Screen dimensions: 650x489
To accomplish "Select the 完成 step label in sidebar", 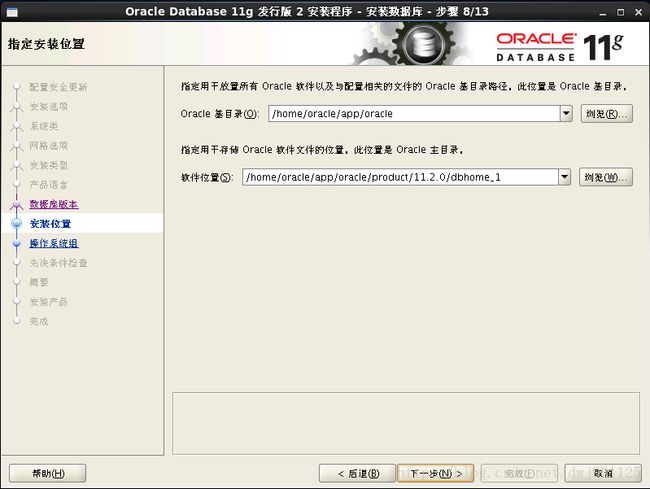I will 39,321.
